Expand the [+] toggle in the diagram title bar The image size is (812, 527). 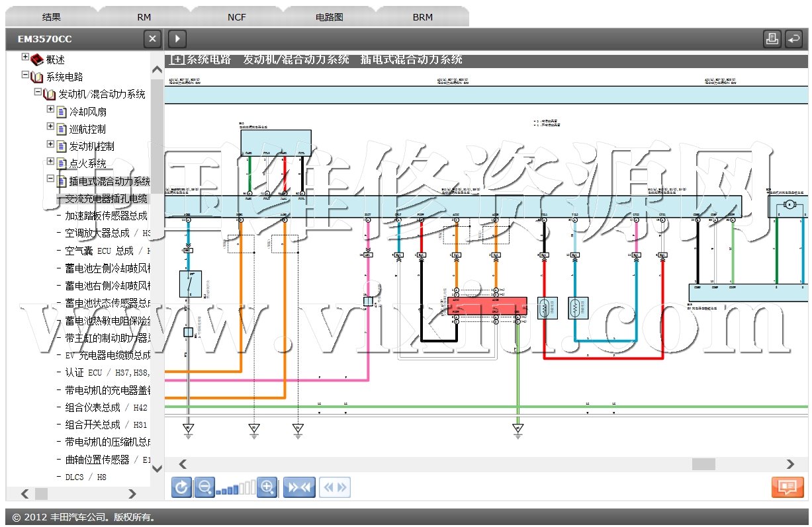coord(177,60)
